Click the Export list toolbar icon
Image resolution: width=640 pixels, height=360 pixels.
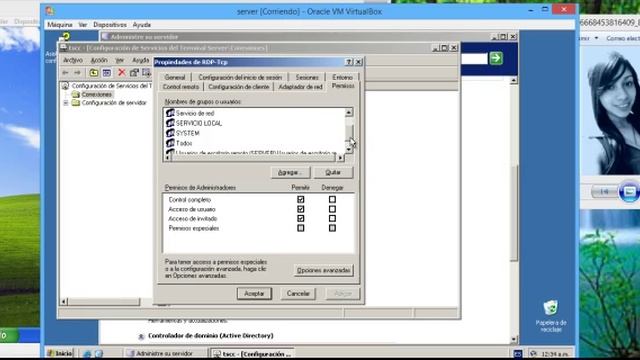coord(146,73)
